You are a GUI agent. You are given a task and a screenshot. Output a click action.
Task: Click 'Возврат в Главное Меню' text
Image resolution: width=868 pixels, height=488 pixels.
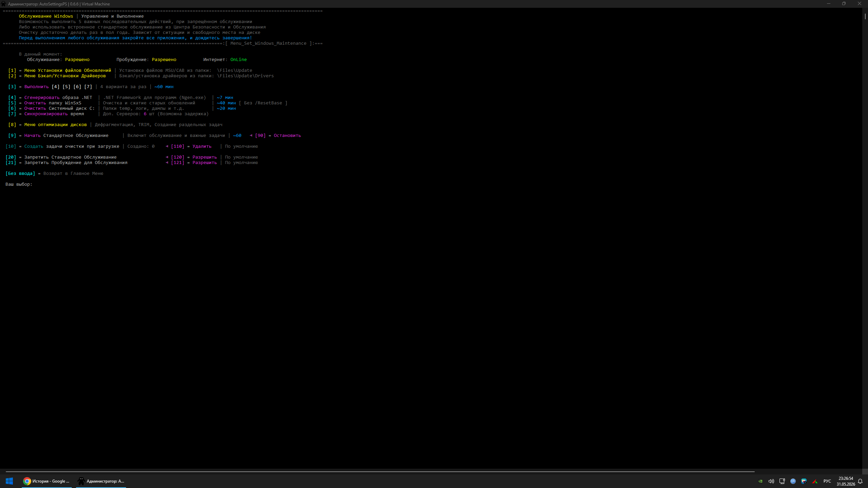tap(73, 174)
